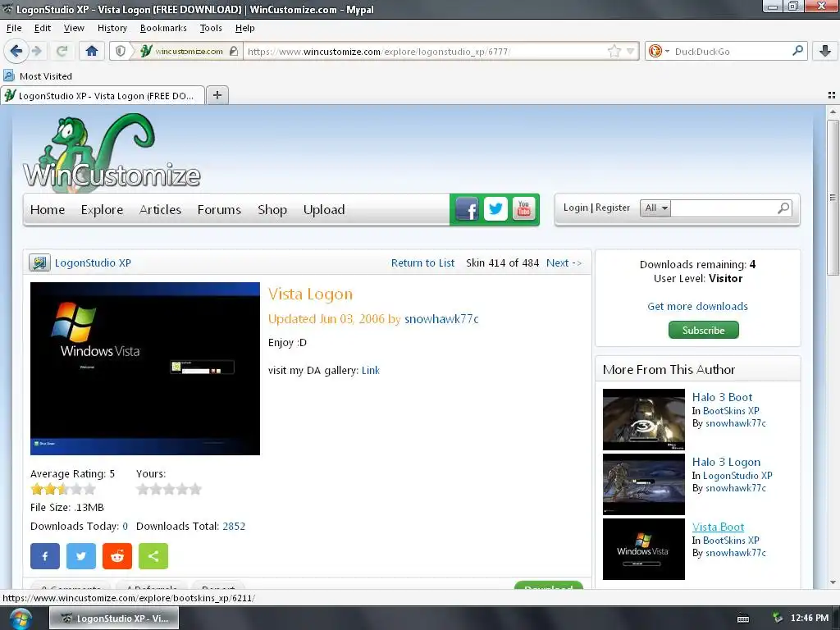Viewport: 840px width, 630px height.
Task: Go back with the browser back arrow
Action: 16,52
